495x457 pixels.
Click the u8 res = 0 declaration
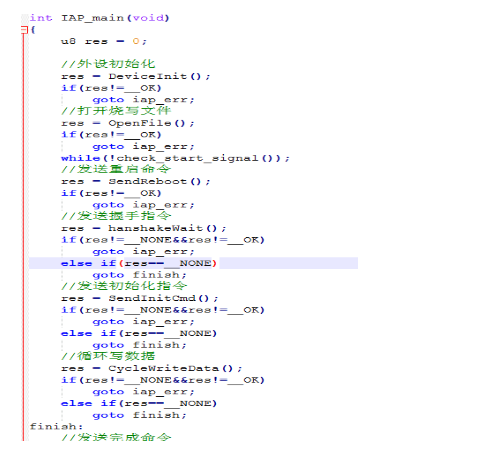click(x=104, y=41)
